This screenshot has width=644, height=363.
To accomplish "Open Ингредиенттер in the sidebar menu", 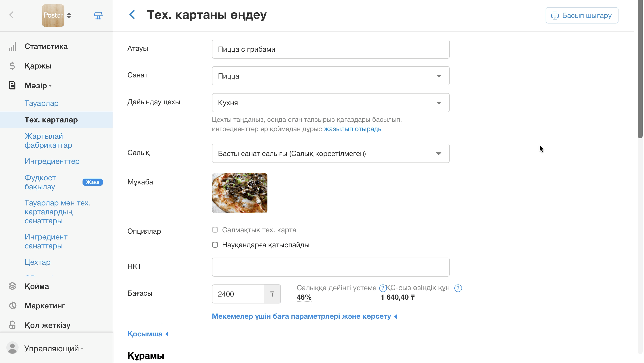I will tap(52, 161).
